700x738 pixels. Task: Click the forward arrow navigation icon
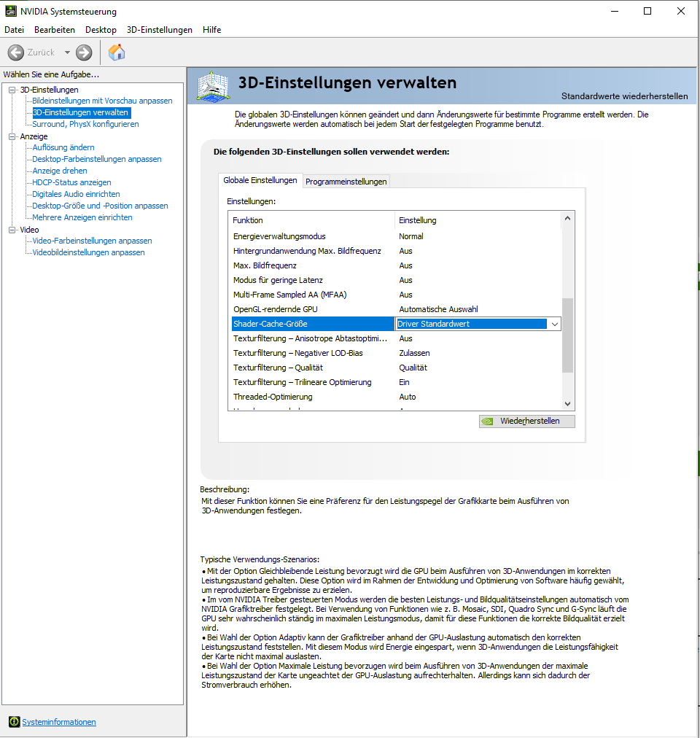pos(84,53)
